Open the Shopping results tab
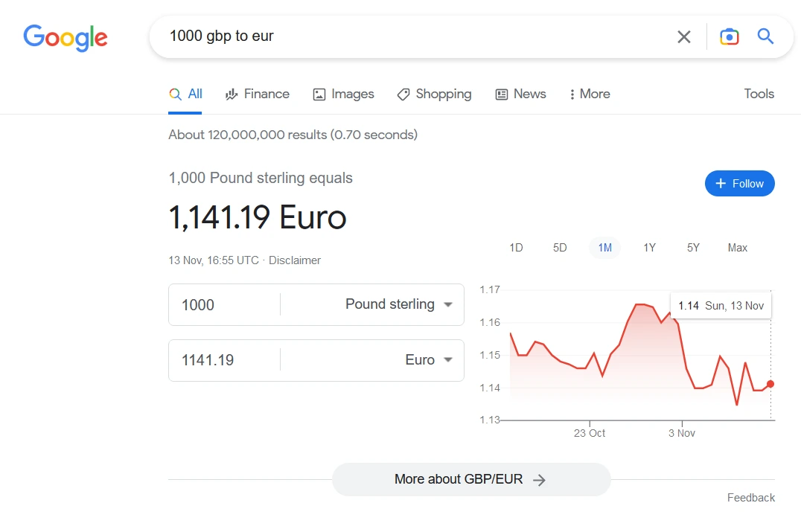The height and width of the screenshot is (532, 801). (x=434, y=94)
